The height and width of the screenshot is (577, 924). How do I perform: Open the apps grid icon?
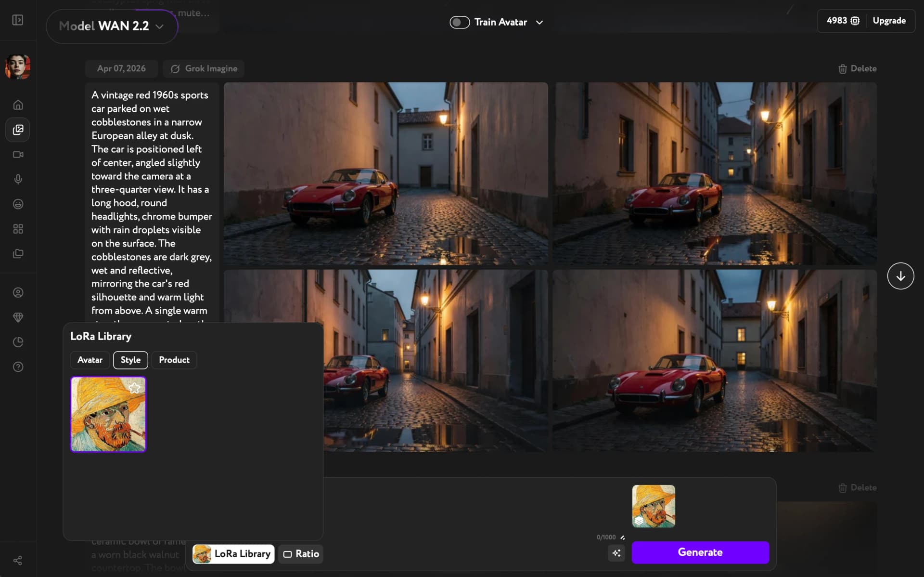coord(18,229)
